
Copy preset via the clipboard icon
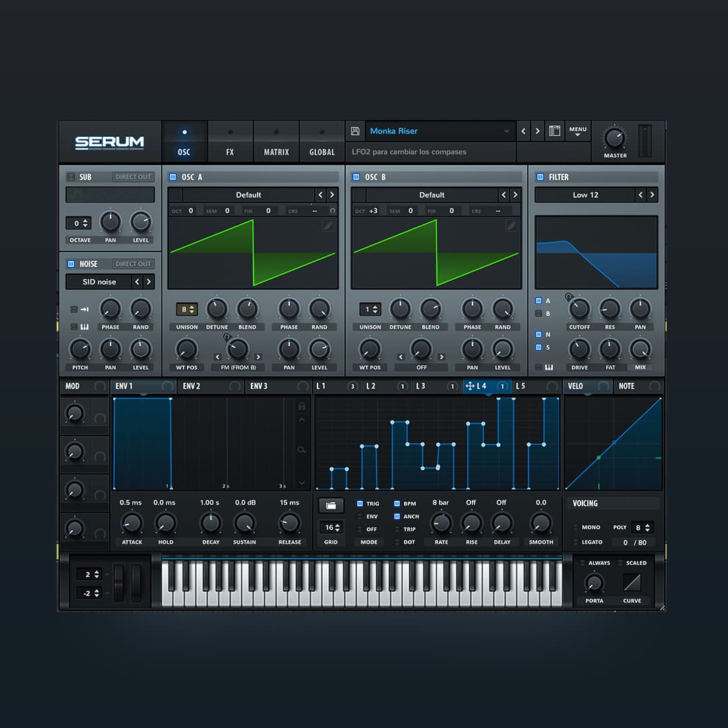click(x=554, y=131)
